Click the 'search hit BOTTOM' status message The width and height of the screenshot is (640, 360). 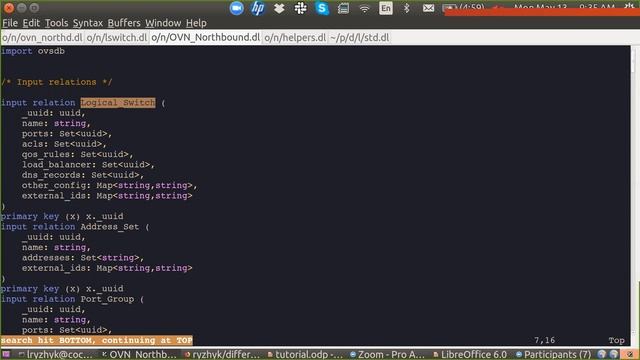tap(96, 340)
